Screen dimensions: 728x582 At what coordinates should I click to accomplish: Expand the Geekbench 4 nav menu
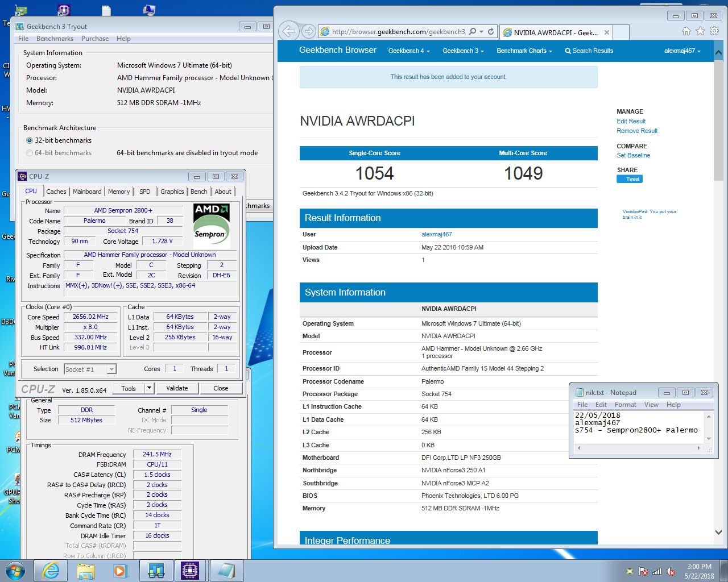(x=409, y=51)
